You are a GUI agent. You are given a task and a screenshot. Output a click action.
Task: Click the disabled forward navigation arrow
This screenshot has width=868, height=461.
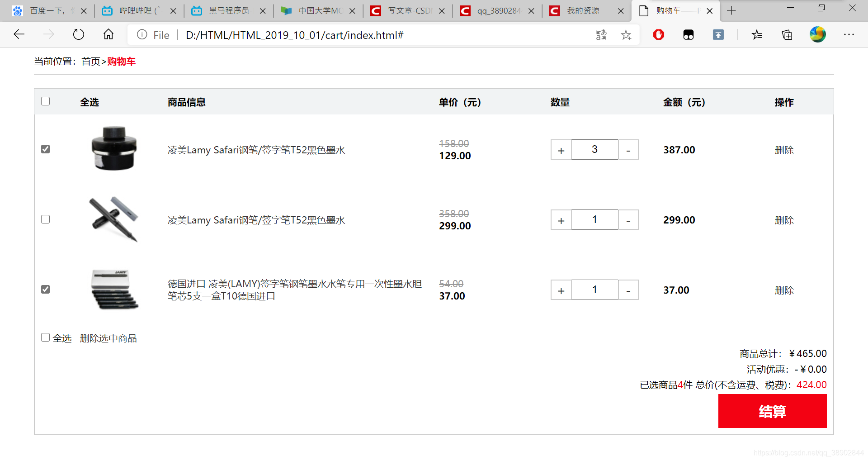pos(49,34)
